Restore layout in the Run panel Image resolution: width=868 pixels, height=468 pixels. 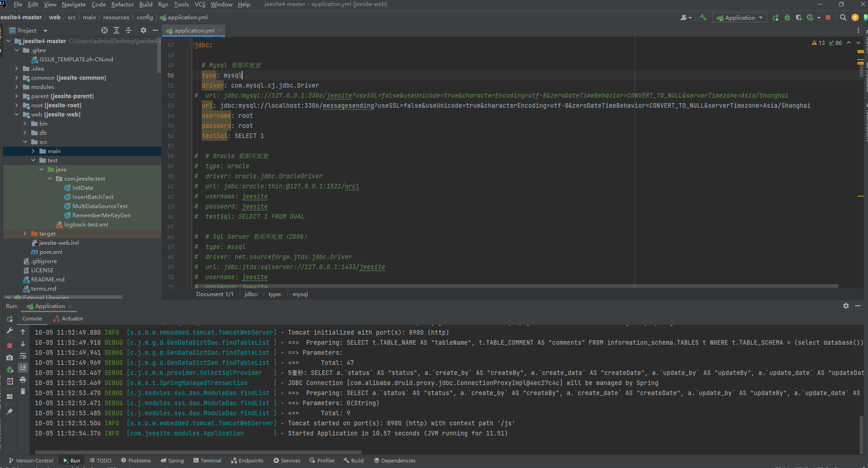point(10,396)
